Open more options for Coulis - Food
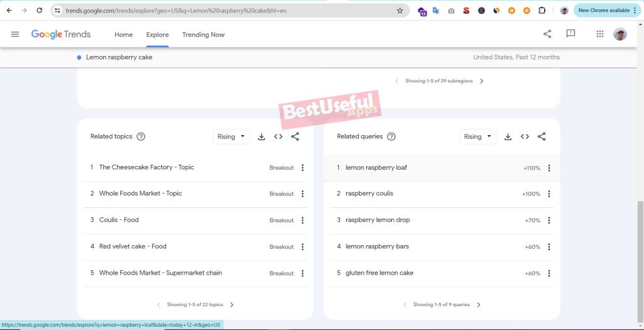644x330 pixels. 303,221
